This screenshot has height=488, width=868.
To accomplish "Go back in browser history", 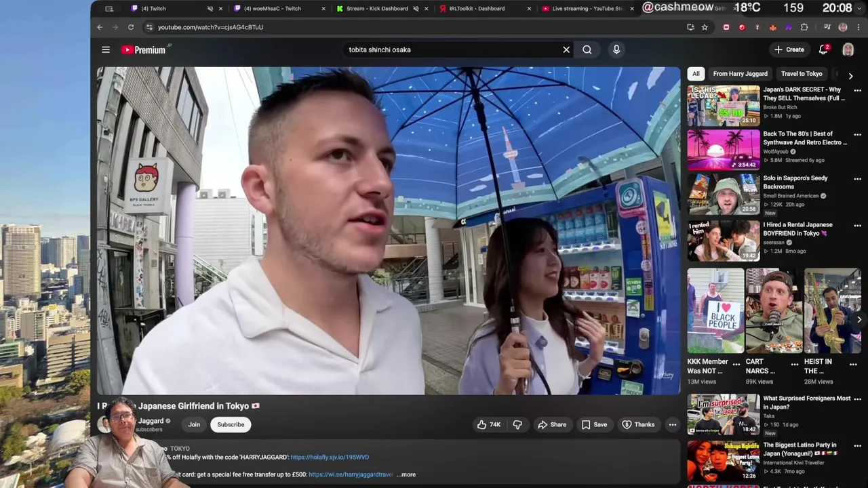I will point(100,27).
